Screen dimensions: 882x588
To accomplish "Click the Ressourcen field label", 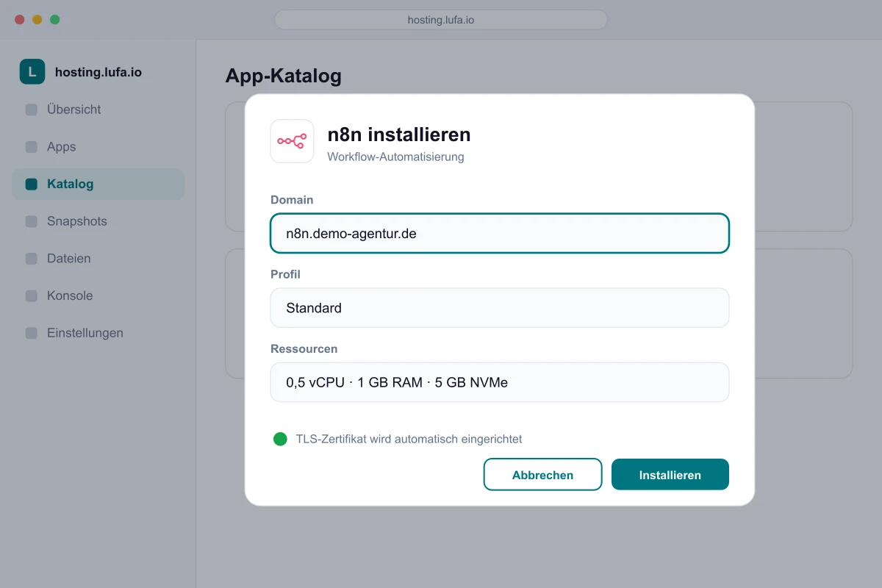I will point(304,348).
